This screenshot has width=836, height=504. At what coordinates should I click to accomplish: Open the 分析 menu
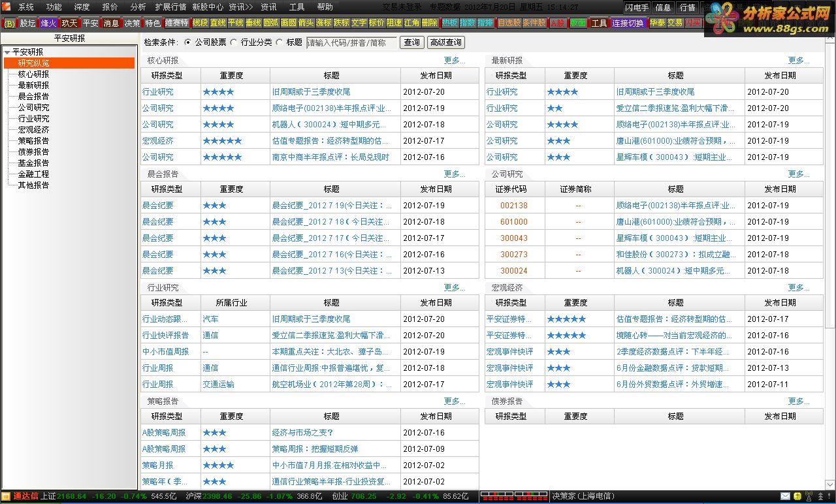138,7
